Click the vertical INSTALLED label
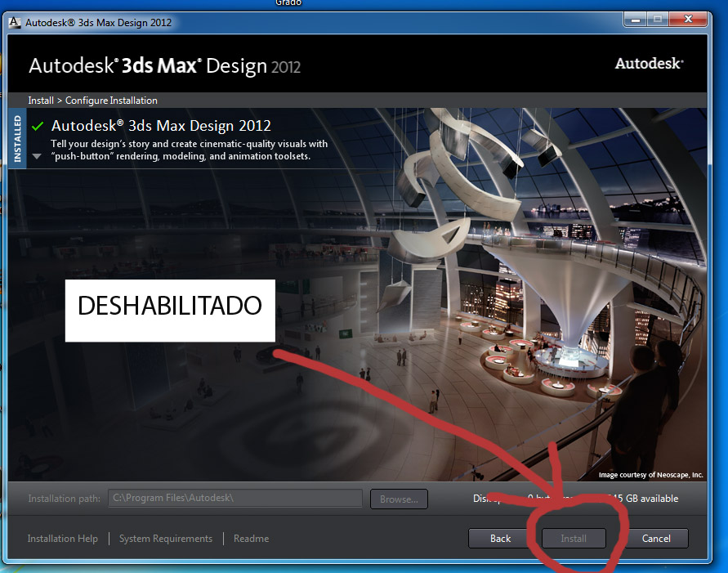The image size is (728, 573). point(17,138)
